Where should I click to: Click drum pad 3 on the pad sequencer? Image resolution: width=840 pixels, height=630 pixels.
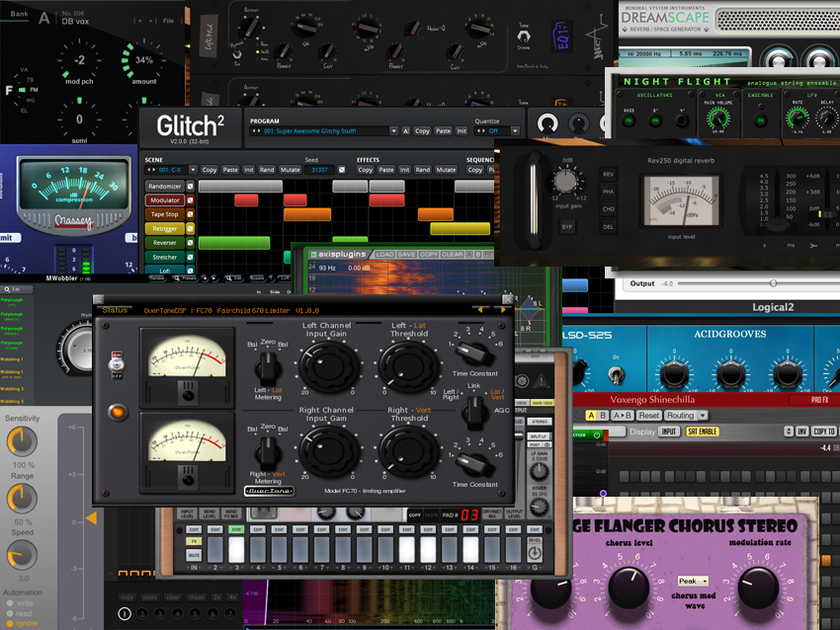pos(236,549)
